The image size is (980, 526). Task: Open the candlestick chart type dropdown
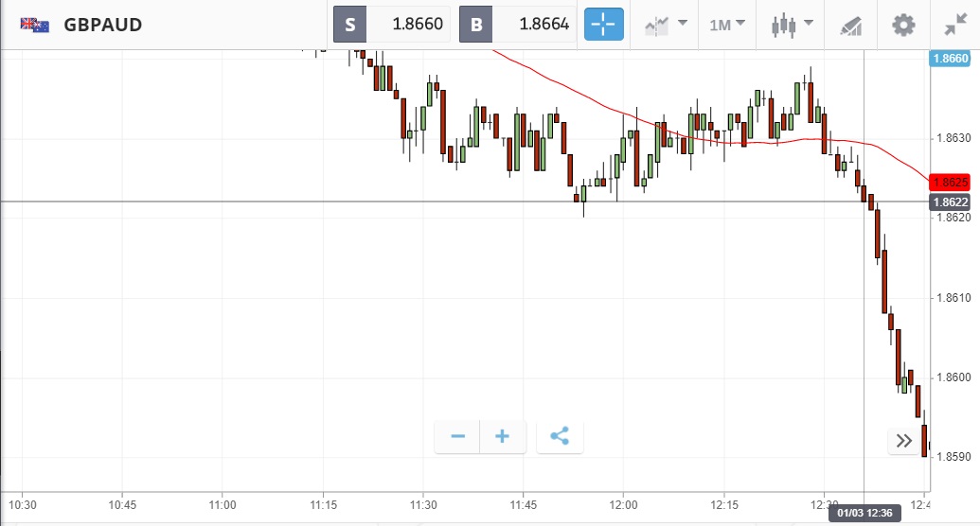coord(793,25)
